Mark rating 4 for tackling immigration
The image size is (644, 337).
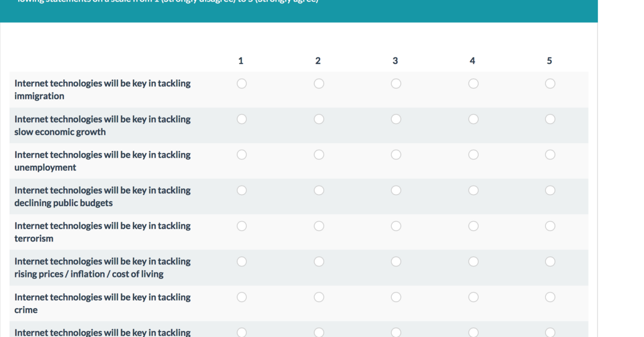click(473, 84)
